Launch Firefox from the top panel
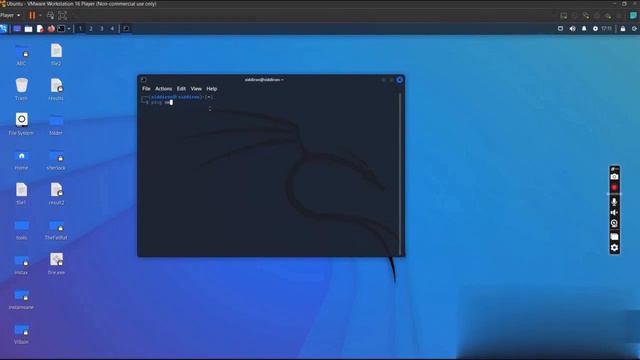640x360 pixels. tap(51, 29)
